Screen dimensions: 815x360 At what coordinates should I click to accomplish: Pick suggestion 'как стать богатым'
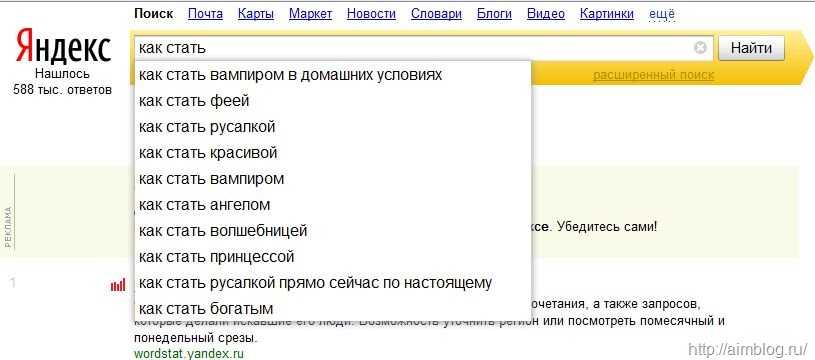(x=333, y=309)
